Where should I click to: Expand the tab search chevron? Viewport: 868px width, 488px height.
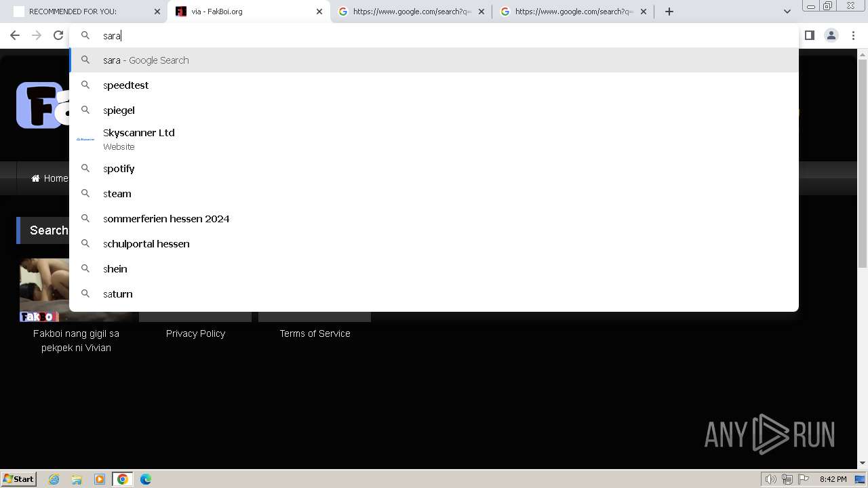point(787,12)
